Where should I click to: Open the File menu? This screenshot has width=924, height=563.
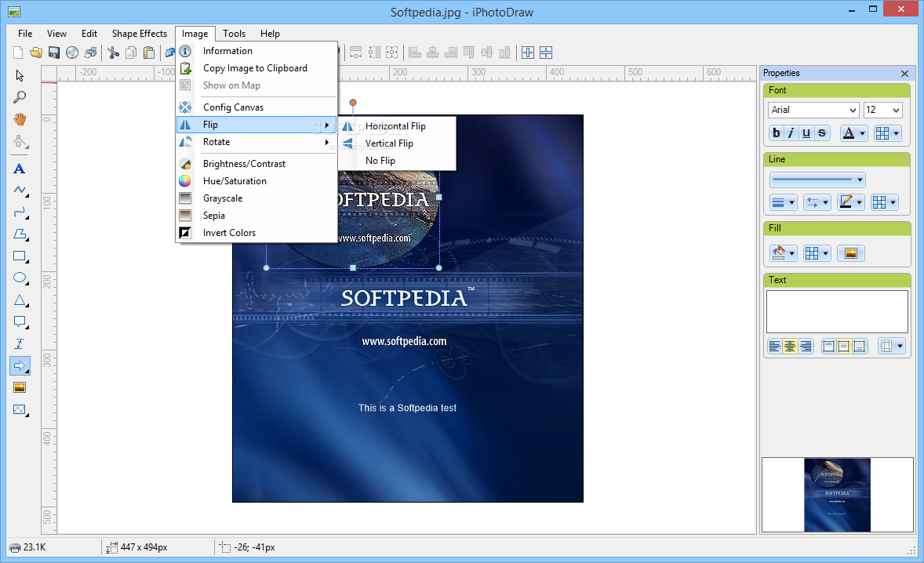click(25, 34)
